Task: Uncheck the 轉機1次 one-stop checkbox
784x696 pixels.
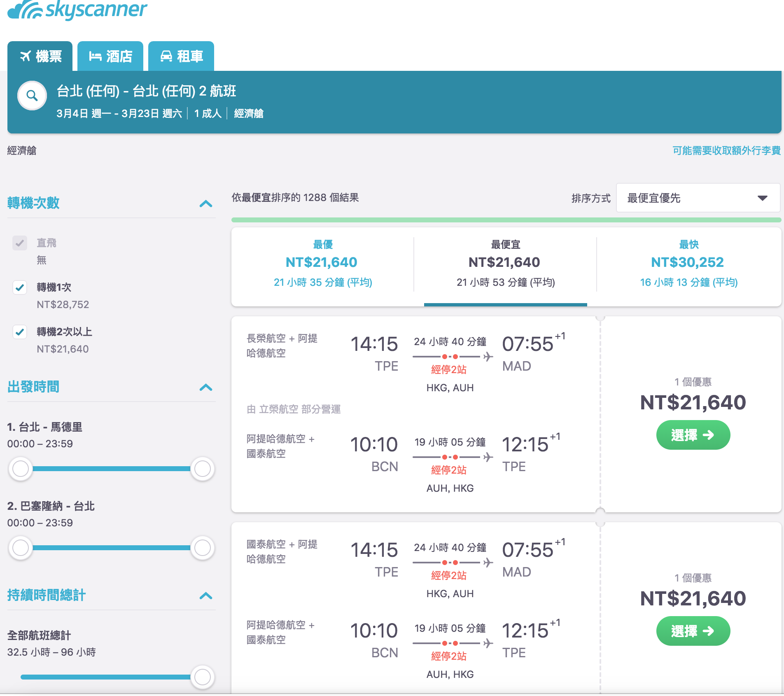Action: (20, 287)
